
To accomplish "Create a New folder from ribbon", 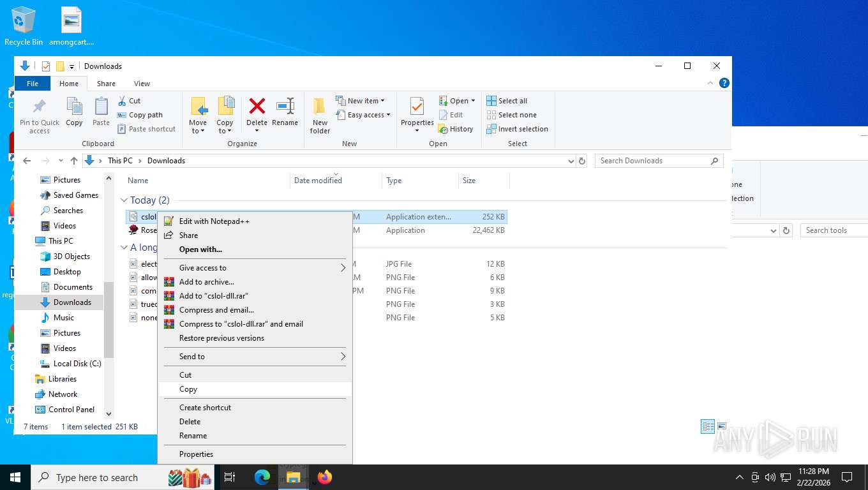I will (x=320, y=115).
